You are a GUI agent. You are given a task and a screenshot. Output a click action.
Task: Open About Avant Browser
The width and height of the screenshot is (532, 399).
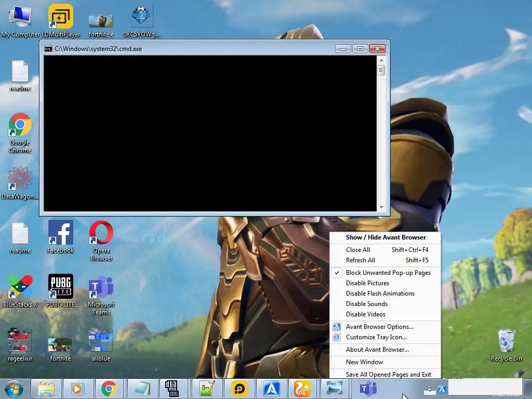(385, 350)
